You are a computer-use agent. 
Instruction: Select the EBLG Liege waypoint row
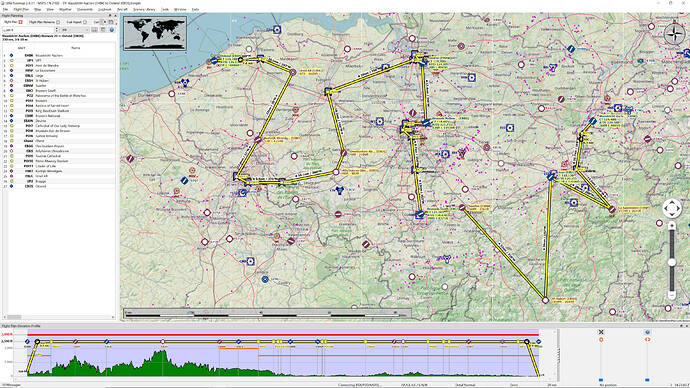click(x=59, y=76)
